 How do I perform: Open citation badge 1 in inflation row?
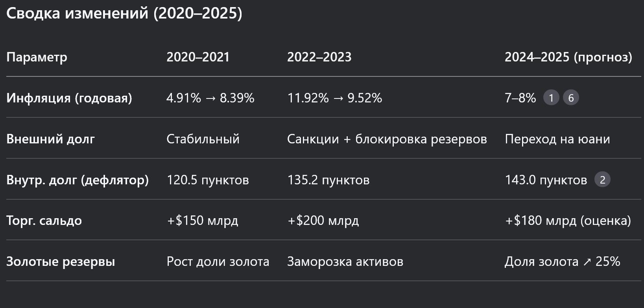(x=551, y=98)
